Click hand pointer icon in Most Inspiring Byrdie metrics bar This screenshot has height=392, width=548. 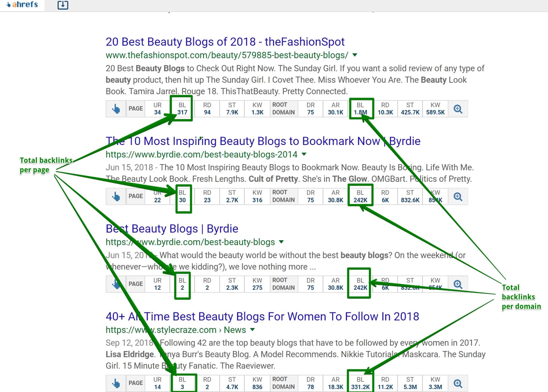(116, 197)
